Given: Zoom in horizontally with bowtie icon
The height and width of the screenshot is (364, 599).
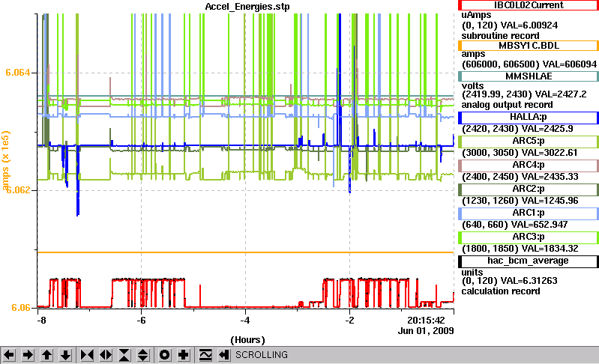Looking at the screenshot, I should coord(87,355).
